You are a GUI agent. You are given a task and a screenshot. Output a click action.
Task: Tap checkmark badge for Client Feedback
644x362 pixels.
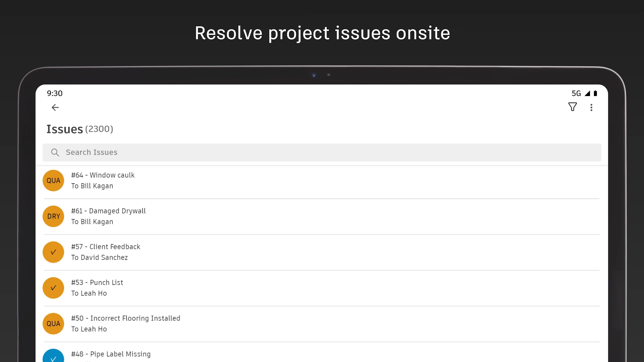click(x=53, y=252)
